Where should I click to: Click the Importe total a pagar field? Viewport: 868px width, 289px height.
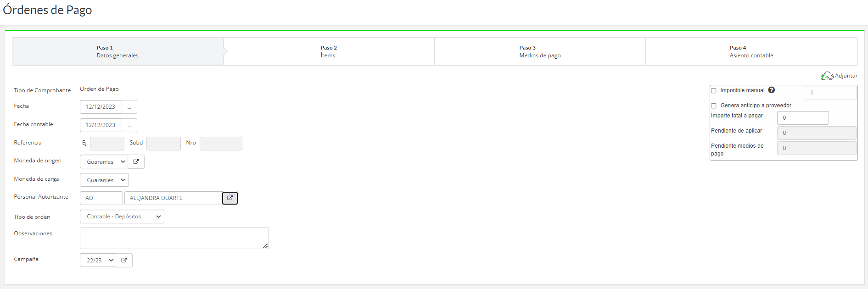point(803,118)
